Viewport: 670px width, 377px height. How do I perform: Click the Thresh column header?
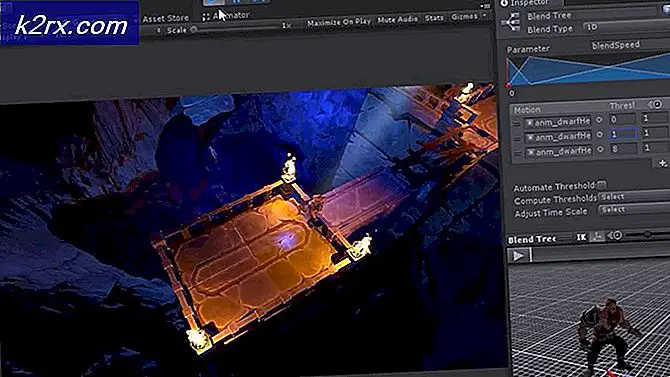pos(622,106)
